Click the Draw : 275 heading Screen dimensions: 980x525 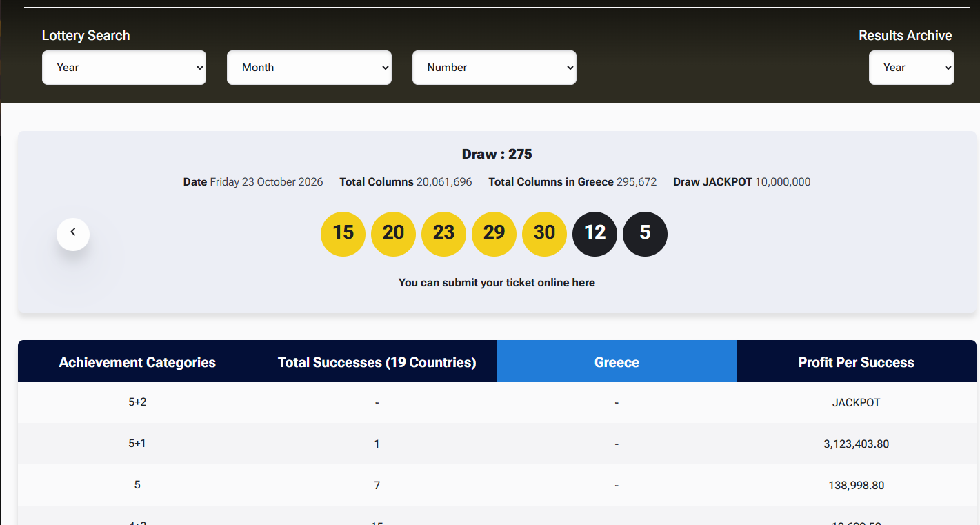(x=497, y=154)
